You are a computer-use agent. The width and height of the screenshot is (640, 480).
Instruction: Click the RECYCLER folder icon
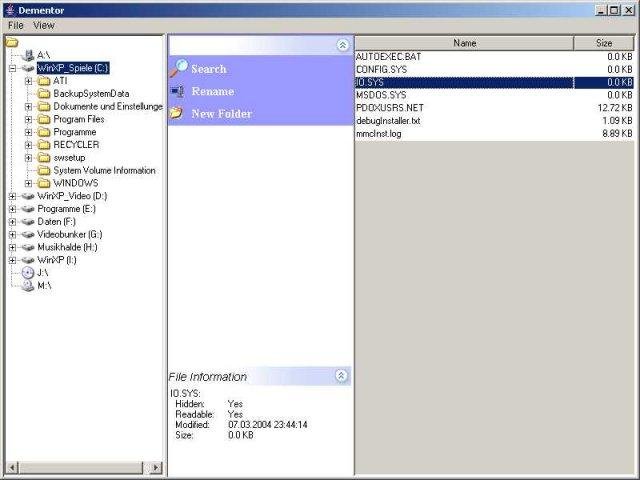coord(44,145)
